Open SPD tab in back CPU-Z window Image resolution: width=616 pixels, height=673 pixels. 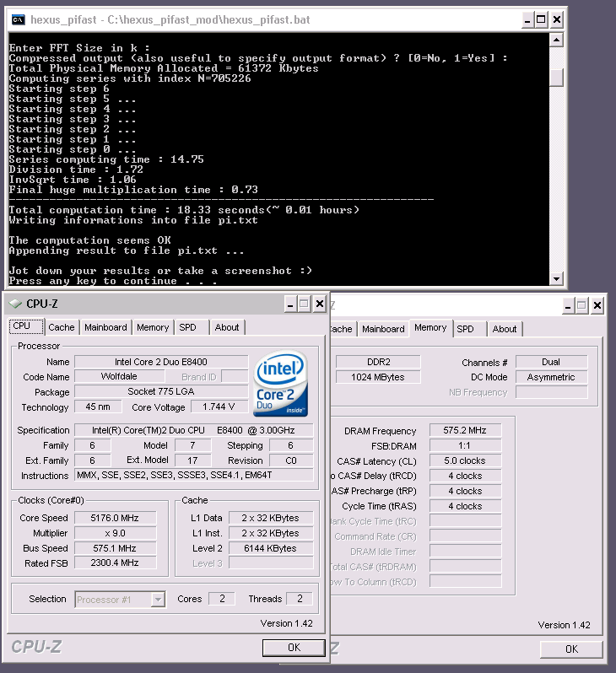coord(465,329)
